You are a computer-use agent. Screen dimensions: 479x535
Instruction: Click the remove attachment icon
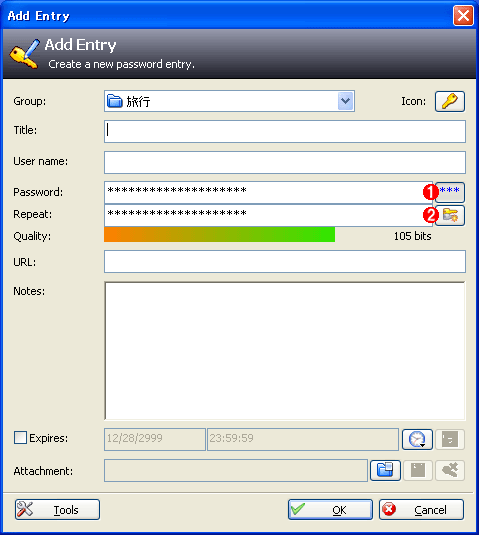[x=450, y=470]
